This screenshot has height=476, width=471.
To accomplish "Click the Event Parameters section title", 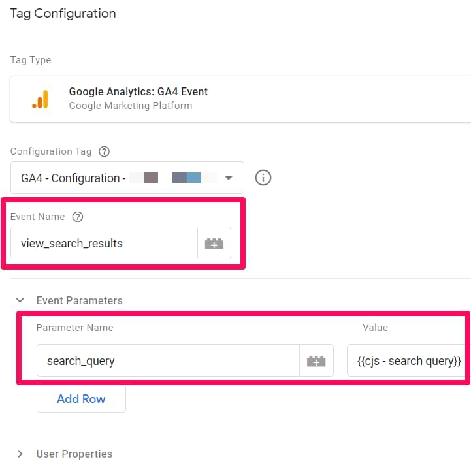I will (x=79, y=300).
